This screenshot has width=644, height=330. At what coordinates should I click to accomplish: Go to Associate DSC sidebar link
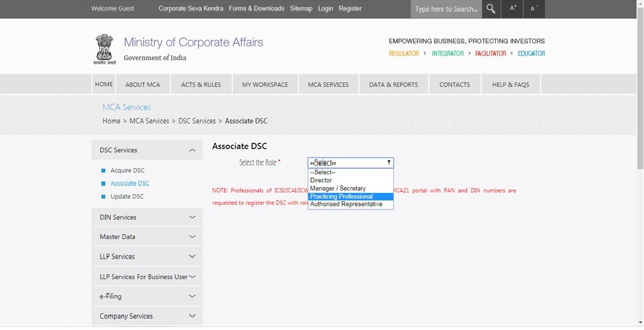point(130,184)
